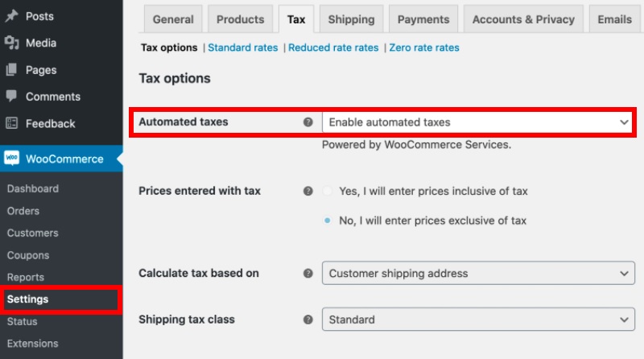Click the Media library icon

[12, 43]
